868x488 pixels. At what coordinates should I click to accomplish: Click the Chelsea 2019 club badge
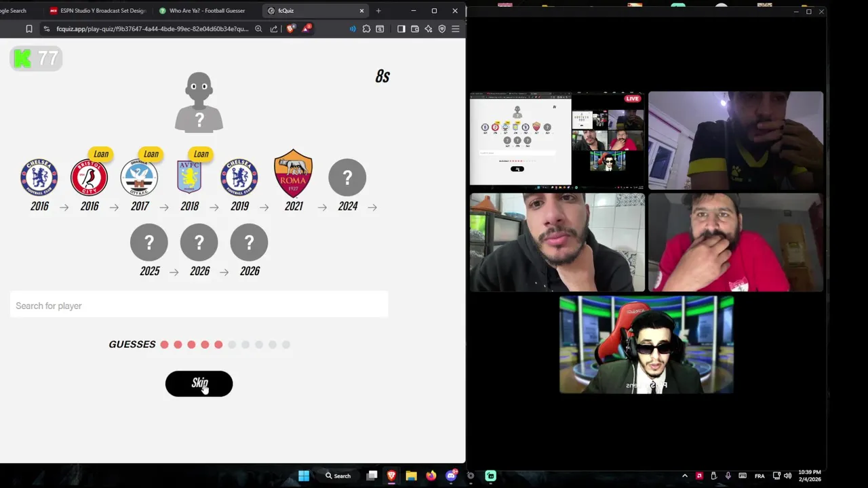point(239,178)
